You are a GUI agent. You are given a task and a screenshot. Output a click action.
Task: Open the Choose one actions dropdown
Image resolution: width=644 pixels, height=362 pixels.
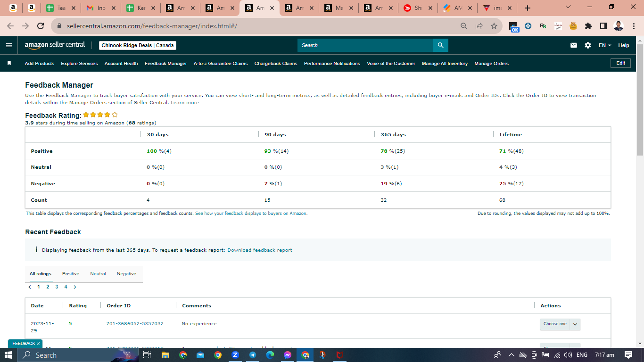560,324
